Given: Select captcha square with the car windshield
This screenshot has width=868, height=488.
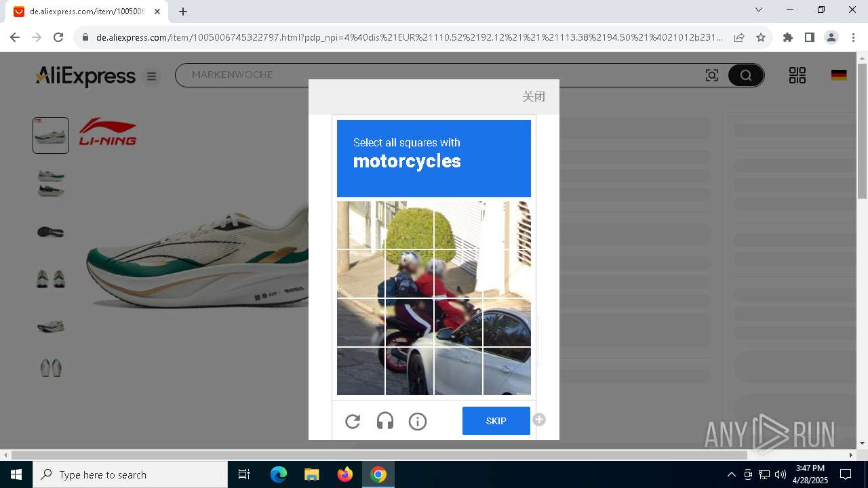Looking at the screenshot, I should tap(507, 323).
